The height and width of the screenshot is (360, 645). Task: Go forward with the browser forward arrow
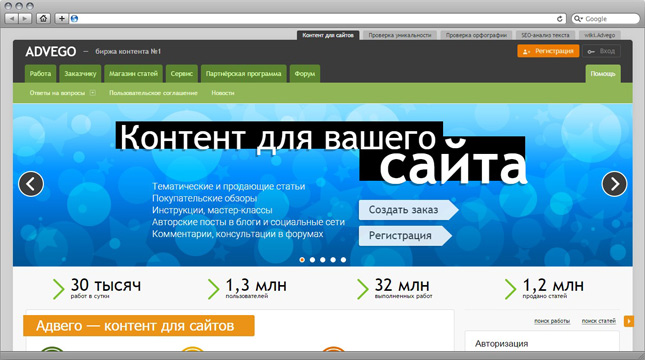(25, 19)
